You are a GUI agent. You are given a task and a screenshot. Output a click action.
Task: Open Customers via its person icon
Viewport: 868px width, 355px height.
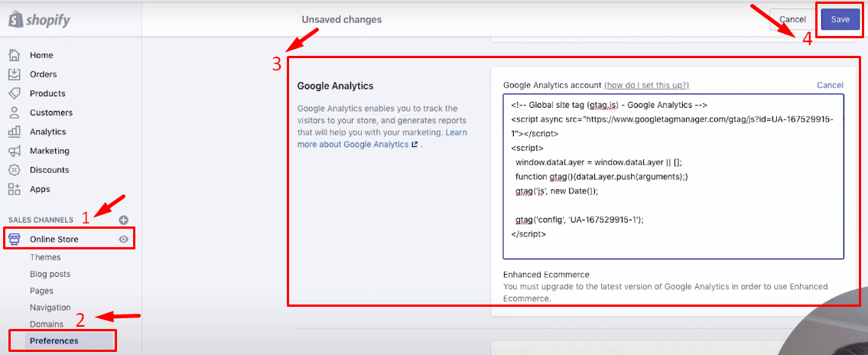[15, 112]
